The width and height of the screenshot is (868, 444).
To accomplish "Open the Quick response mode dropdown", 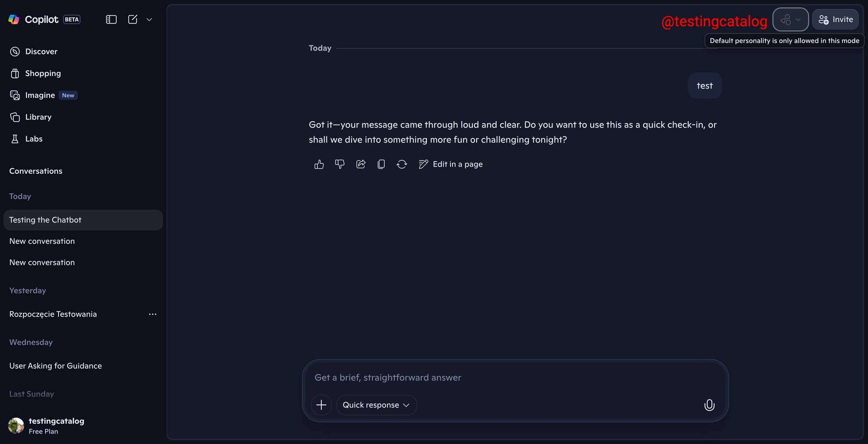I will point(376,405).
